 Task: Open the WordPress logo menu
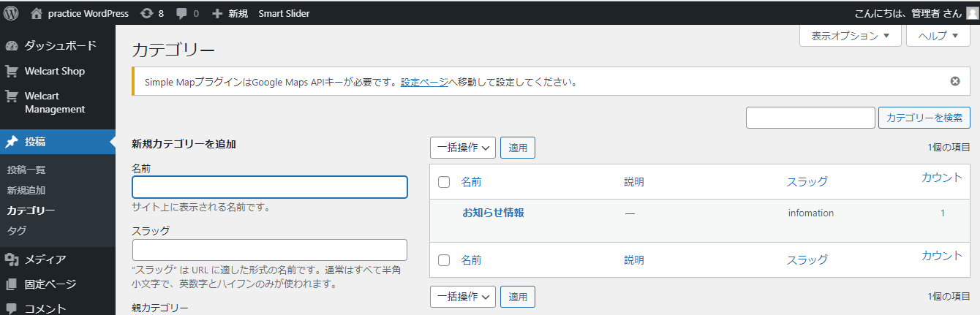11,13
